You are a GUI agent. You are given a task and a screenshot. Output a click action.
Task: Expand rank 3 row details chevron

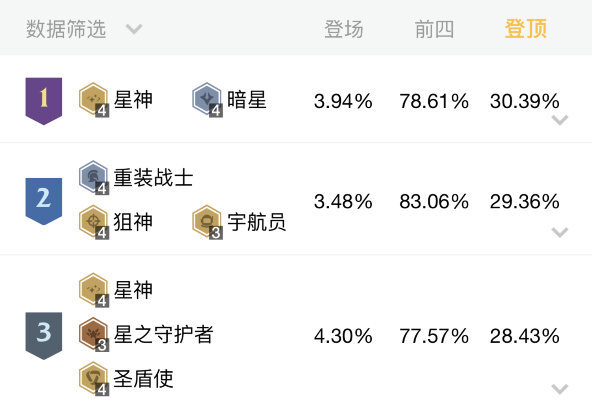[x=560, y=389]
